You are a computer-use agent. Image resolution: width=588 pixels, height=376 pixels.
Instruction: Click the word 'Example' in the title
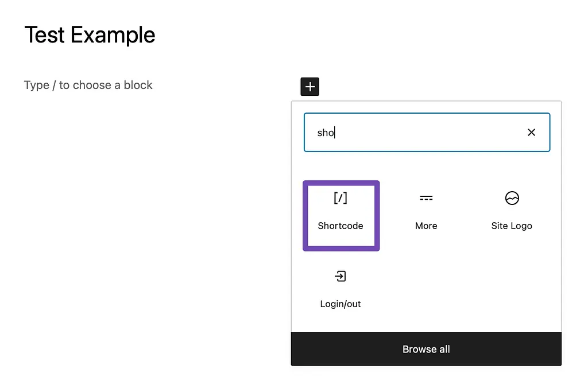point(113,35)
